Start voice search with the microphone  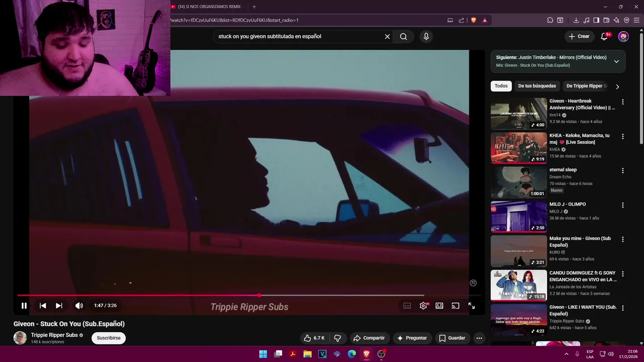pyautogui.click(x=426, y=36)
